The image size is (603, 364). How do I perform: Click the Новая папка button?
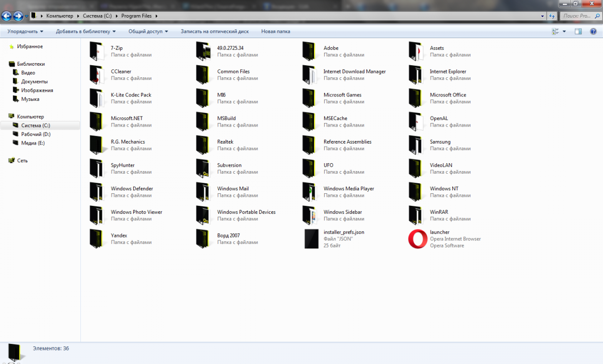pos(275,31)
